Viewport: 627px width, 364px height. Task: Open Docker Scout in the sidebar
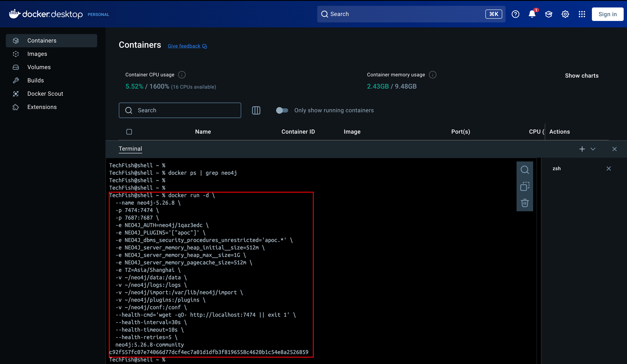(51, 94)
